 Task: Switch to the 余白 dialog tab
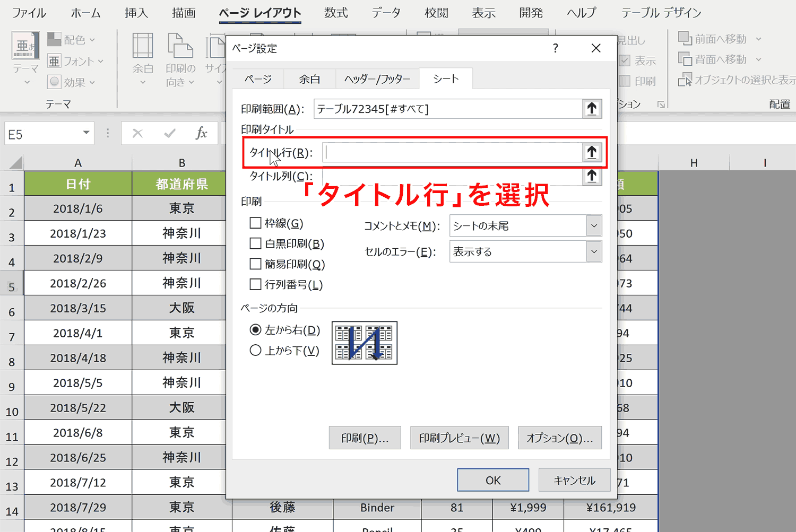tap(309, 79)
